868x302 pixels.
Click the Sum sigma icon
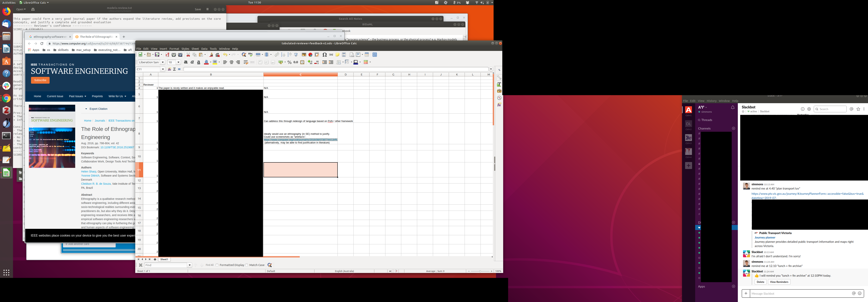[174, 69]
